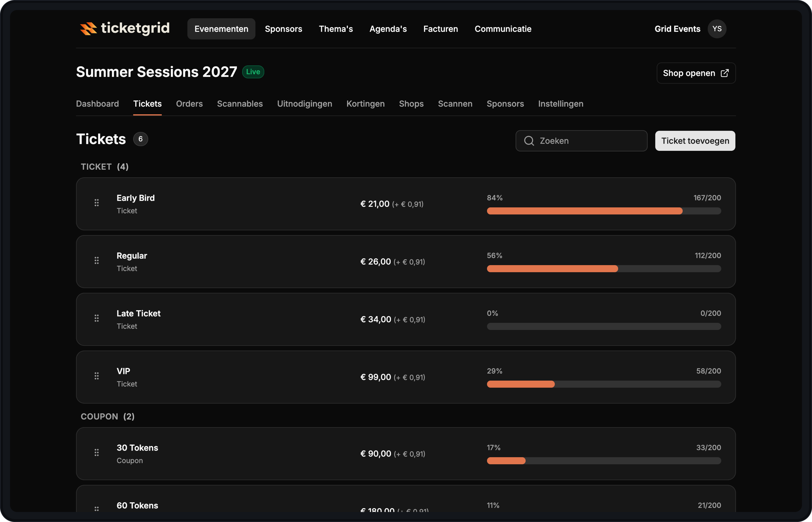
Task: Open the Early Bird ticket name
Action: 136,198
